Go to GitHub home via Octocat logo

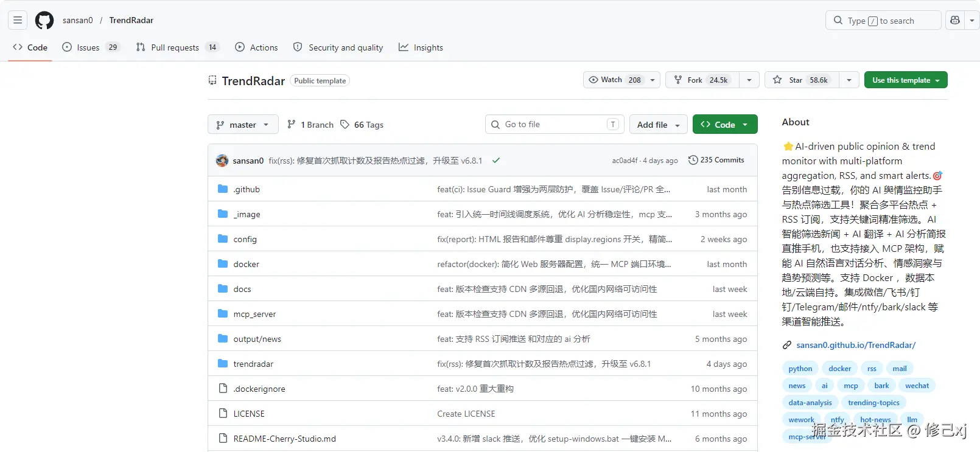[44, 20]
